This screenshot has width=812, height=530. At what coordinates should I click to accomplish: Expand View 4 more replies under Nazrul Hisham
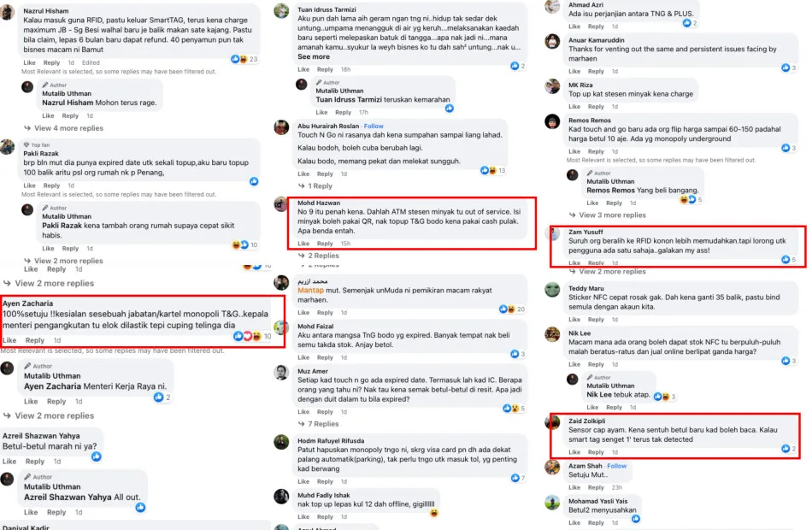click(x=64, y=128)
